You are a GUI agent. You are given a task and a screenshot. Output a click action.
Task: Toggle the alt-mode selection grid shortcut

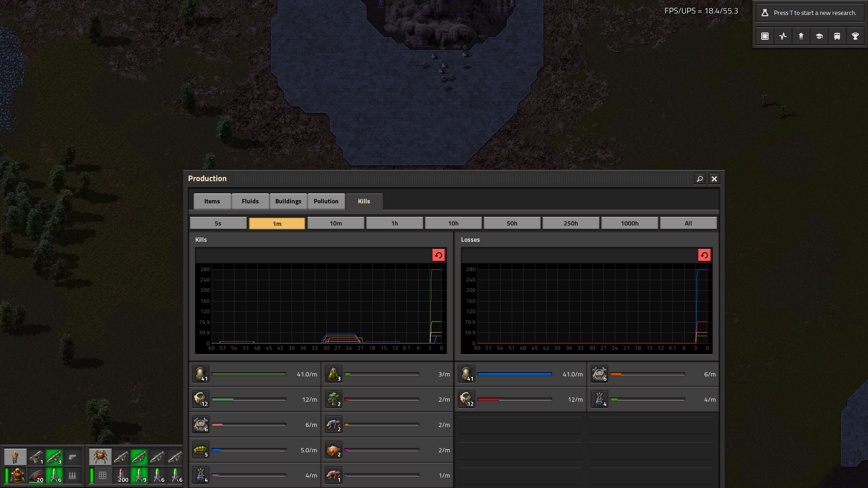pos(765,36)
